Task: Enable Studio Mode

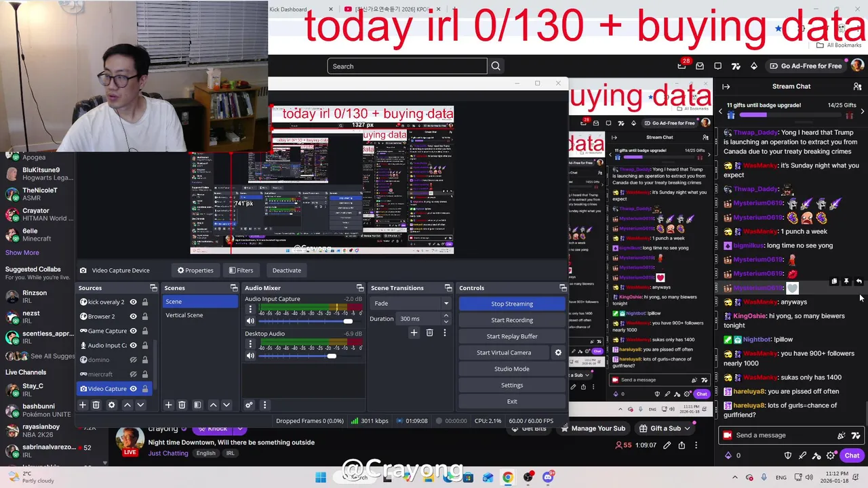Action: click(x=512, y=369)
